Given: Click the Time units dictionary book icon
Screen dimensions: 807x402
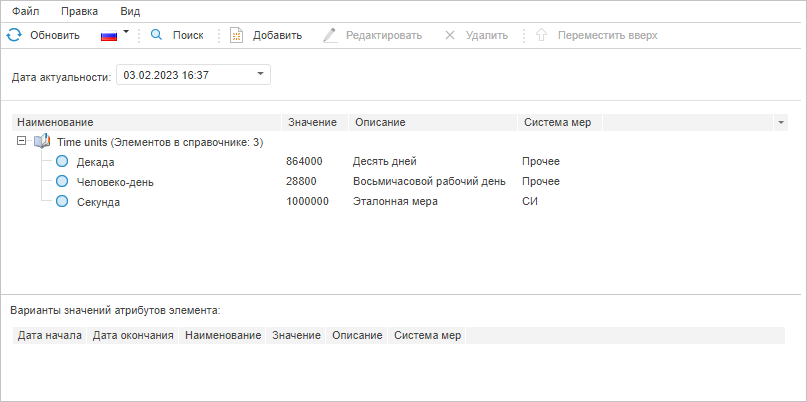Looking at the screenshot, I should click(42, 142).
